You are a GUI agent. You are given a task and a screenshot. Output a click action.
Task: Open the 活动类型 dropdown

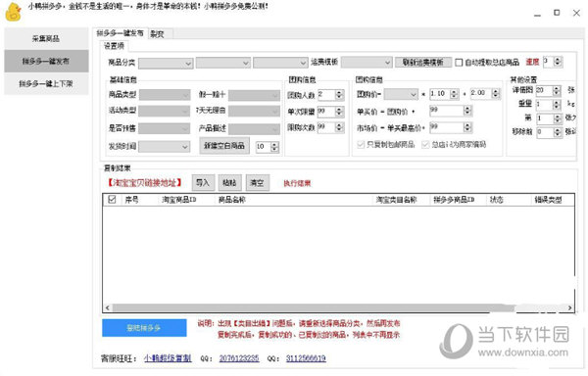165,111
